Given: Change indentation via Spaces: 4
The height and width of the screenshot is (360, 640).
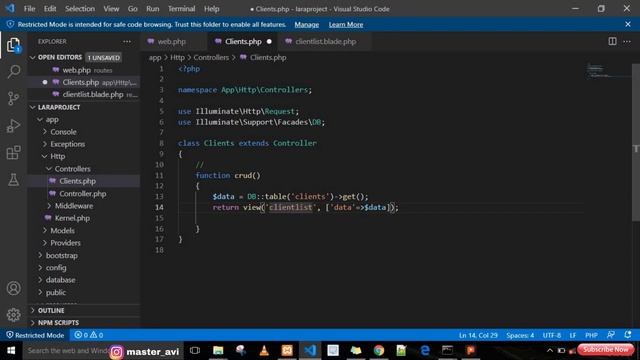Looking at the screenshot, I should click(520, 335).
